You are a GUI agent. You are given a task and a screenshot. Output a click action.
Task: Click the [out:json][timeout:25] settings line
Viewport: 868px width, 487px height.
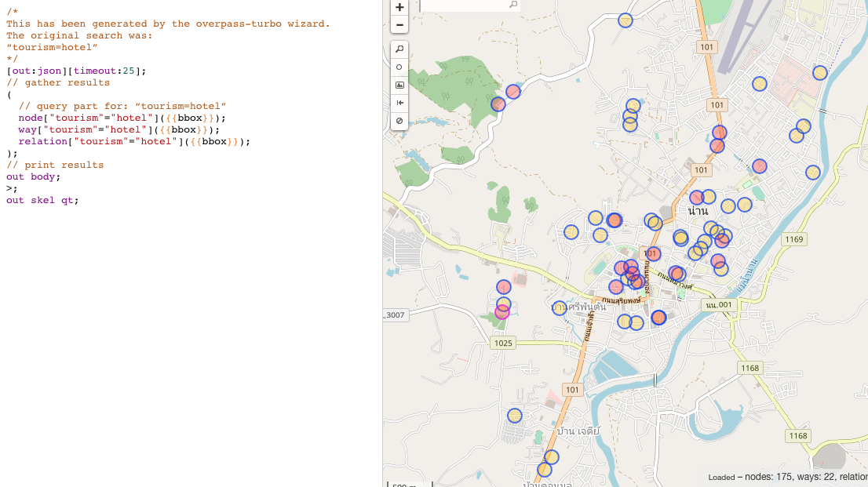(76, 71)
